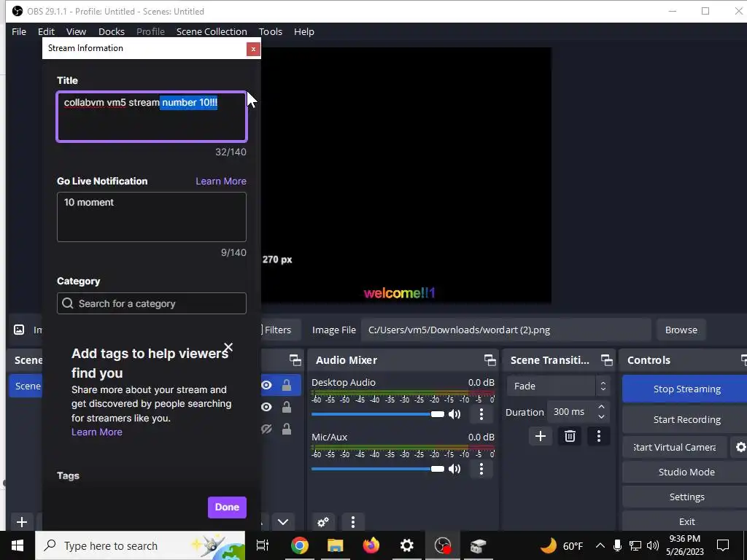
Task: Toggle the lock on the highlighted source row
Action: tap(286, 385)
